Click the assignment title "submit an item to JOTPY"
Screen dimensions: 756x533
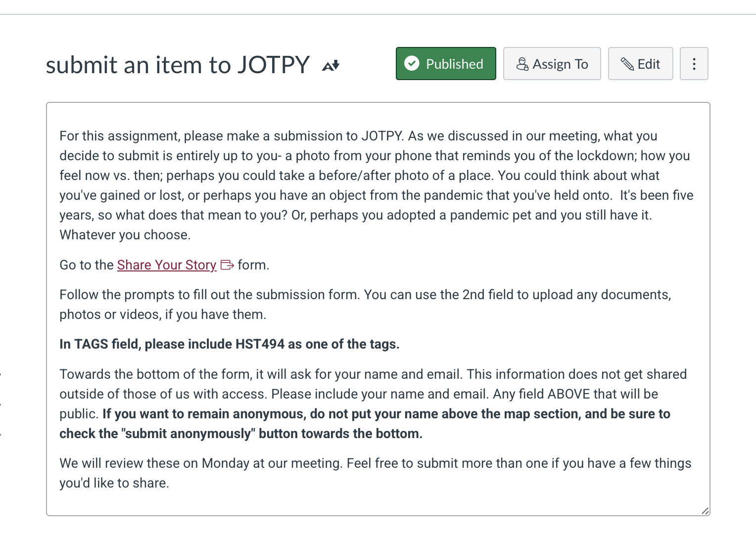tap(178, 65)
